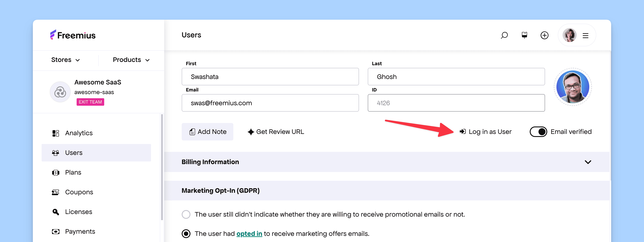Screen dimensions: 644x242
Task: Click the note icon in Add Note
Action: click(192, 132)
